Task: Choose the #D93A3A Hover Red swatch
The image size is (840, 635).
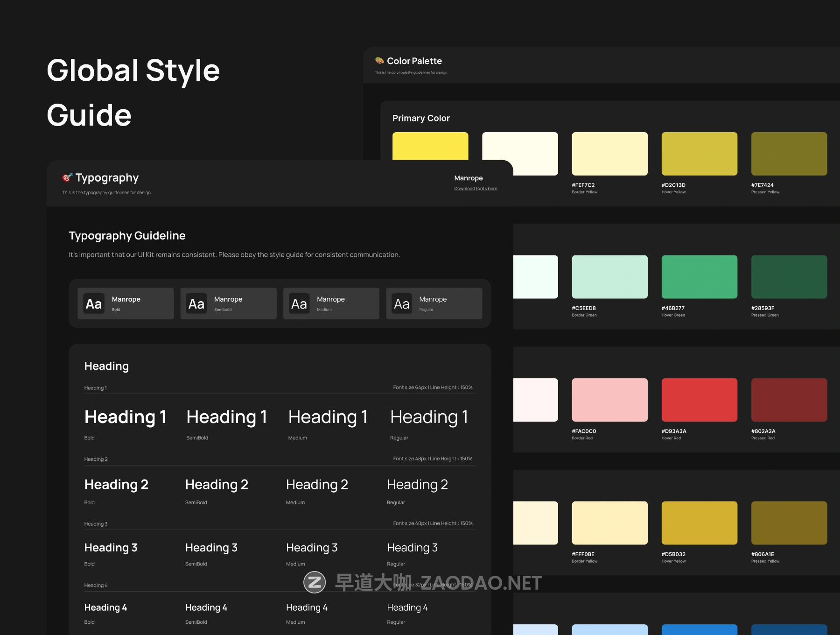Action: pos(699,400)
